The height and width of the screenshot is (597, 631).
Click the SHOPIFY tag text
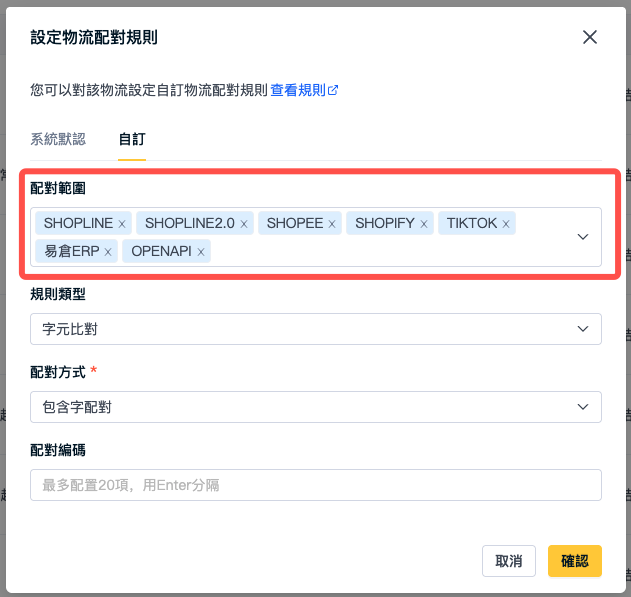tap(385, 223)
